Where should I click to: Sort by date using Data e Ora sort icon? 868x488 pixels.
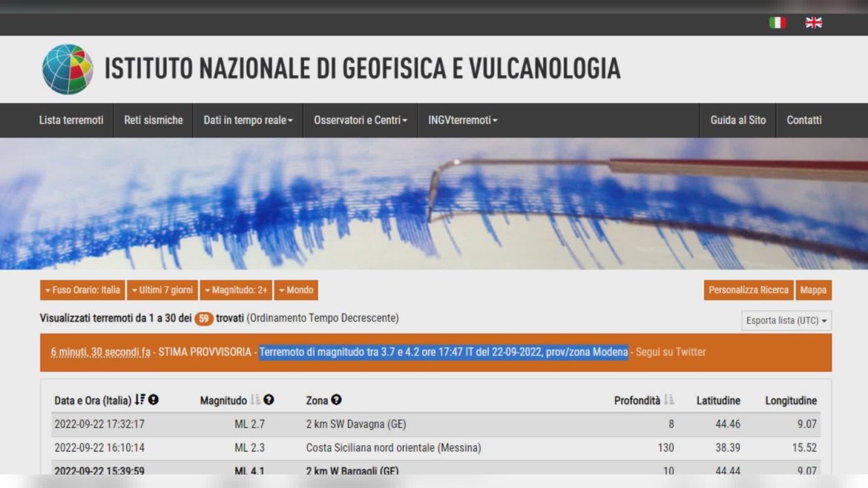click(140, 400)
